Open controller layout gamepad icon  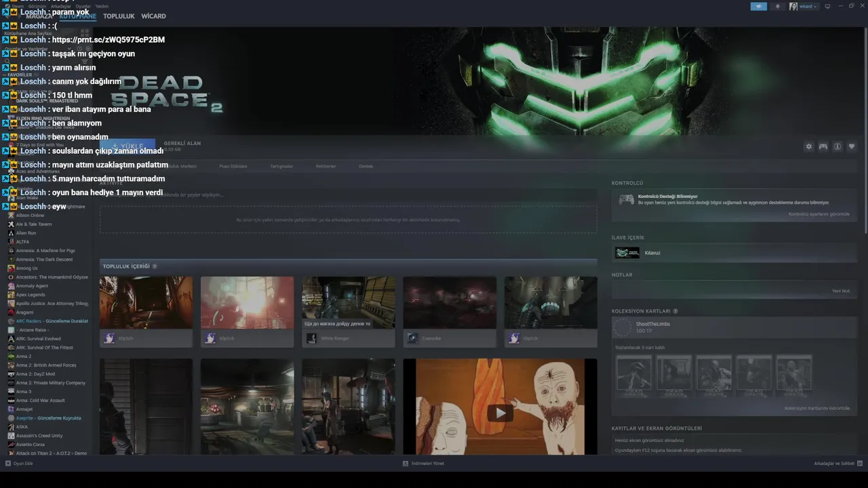coord(823,146)
